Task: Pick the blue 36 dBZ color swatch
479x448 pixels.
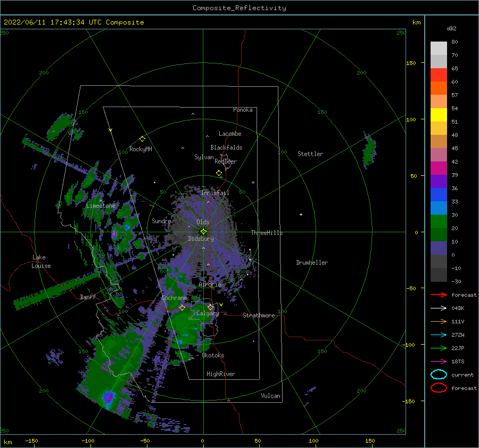Action: click(x=439, y=195)
